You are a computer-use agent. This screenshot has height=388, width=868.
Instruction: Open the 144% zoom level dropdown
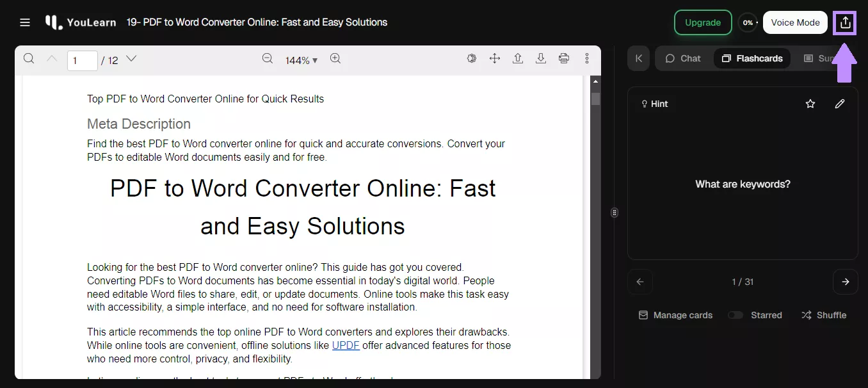click(301, 60)
